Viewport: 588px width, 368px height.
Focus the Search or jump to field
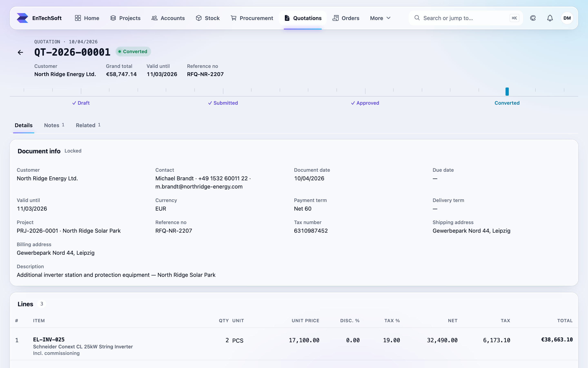coord(465,18)
